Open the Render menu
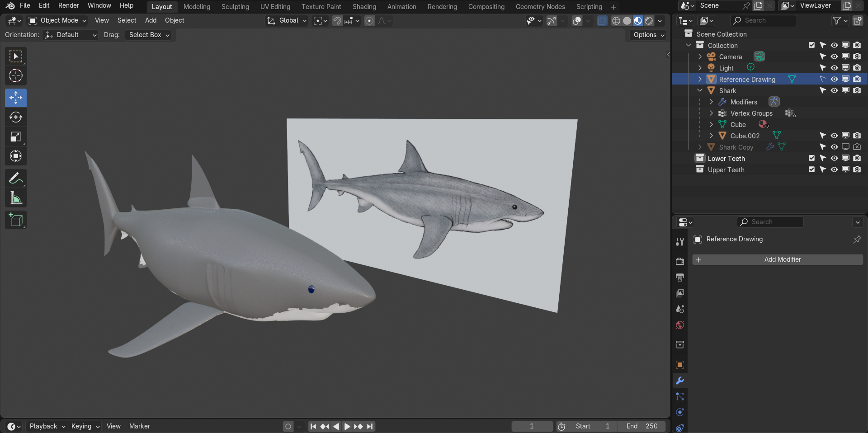This screenshot has height=433, width=868. pyautogui.click(x=68, y=5)
